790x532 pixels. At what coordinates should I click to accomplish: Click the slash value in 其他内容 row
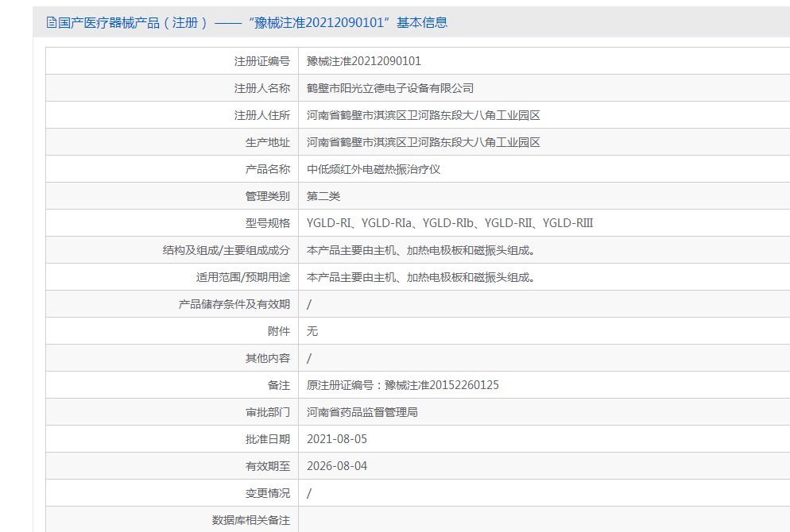pos(309,358)
